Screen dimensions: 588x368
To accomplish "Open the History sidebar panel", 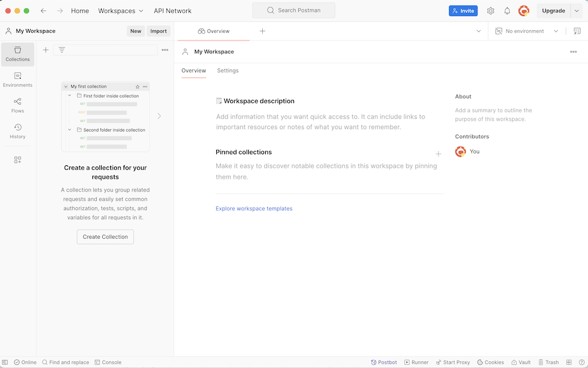I will 18,131.
